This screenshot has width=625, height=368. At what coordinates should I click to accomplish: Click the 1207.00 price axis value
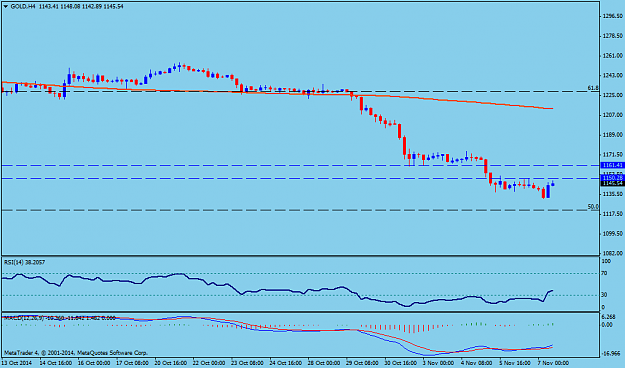click(613, 115)
